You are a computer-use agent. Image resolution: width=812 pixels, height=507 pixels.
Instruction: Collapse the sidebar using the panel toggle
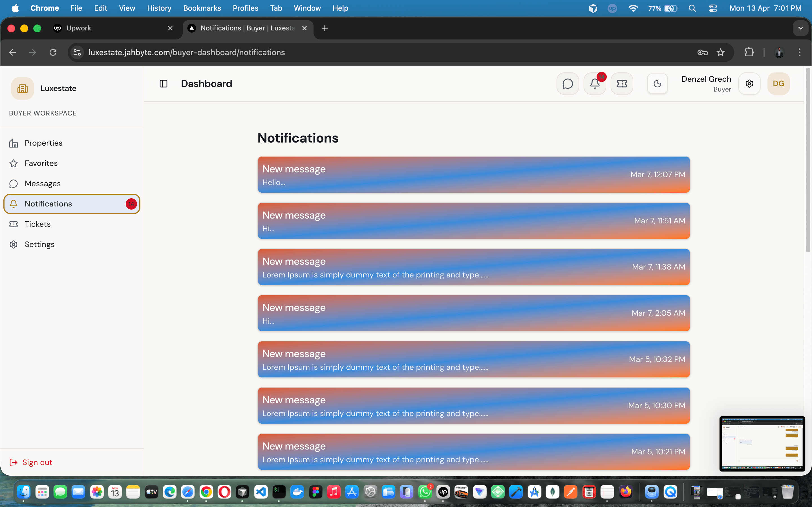click(164, 83)
